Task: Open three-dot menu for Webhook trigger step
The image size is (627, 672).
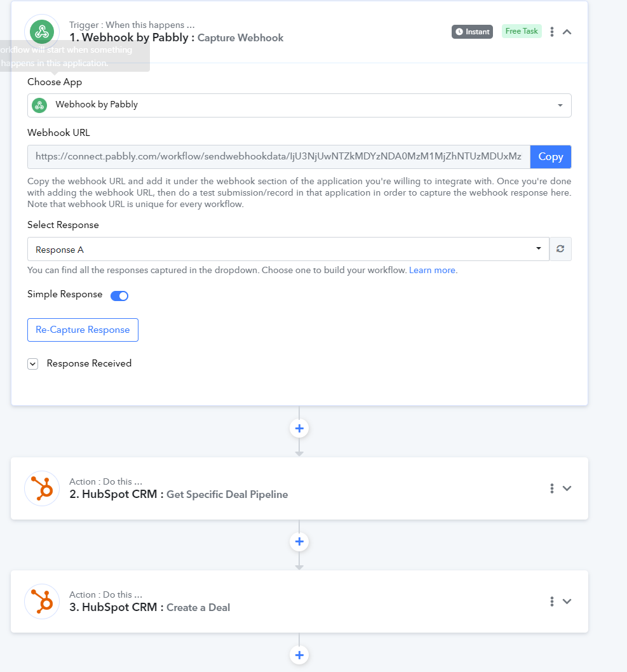Action: 552,32
